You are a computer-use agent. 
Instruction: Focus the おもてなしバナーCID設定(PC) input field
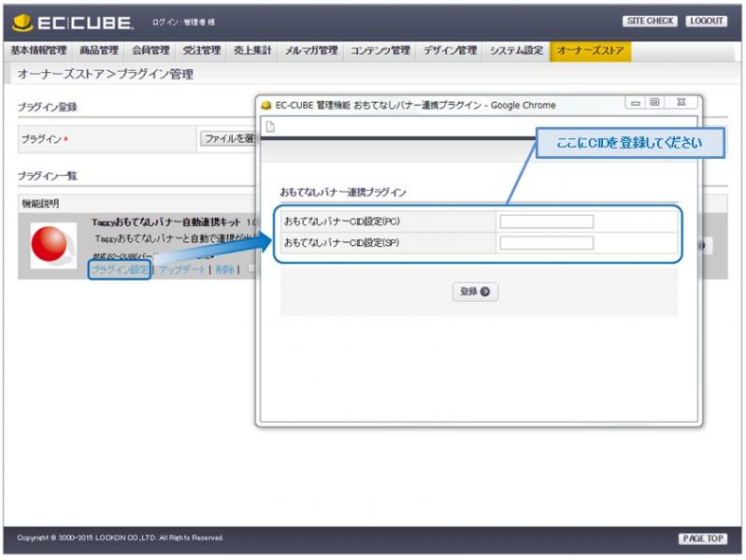tap(547, 222)
